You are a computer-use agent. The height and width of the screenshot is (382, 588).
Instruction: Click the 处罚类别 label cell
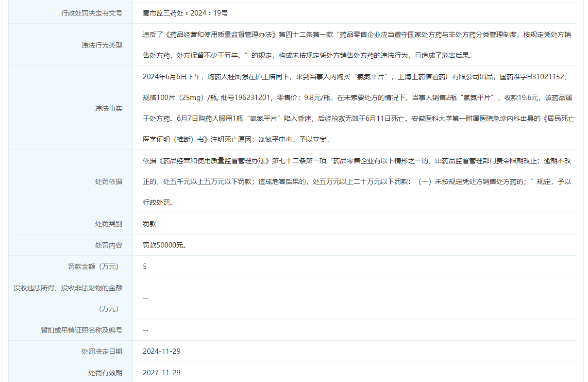pos(71,224)
